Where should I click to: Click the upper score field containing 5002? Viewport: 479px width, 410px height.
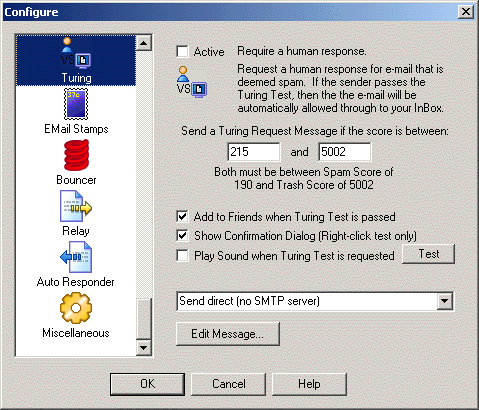[345, 152]
